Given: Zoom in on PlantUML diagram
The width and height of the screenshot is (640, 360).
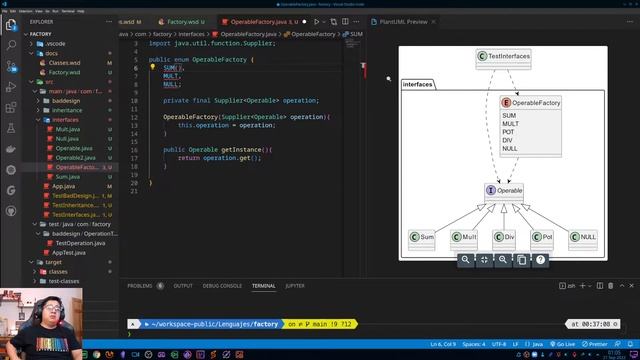Looking at the screenshot, I should pos(465,260).
